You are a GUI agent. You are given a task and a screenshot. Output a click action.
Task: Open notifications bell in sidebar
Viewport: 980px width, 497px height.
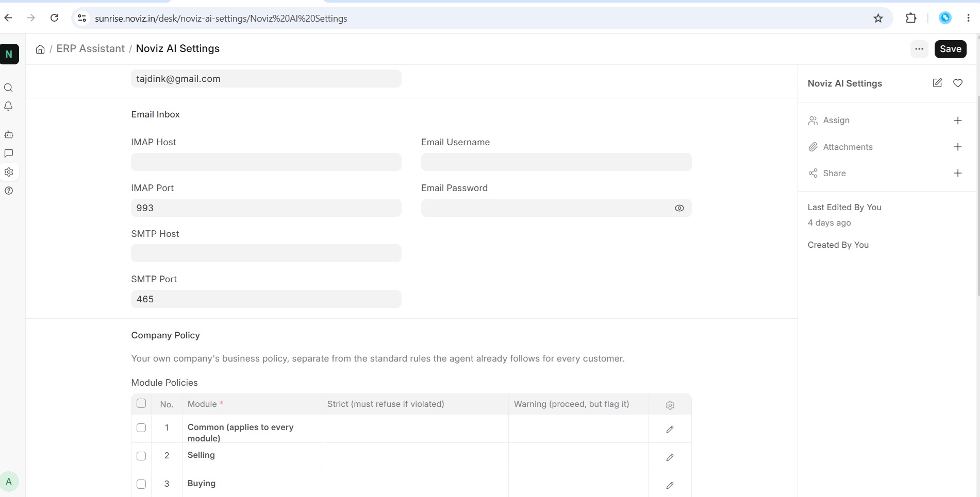8,106
